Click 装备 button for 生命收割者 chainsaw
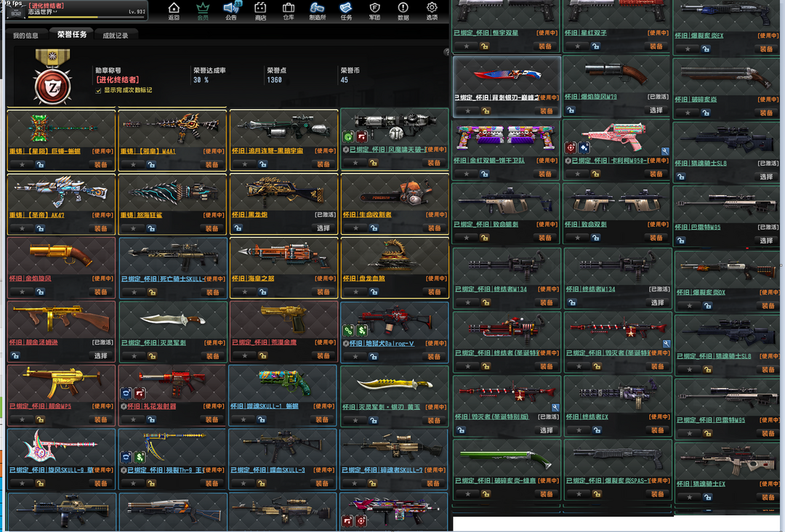 (x=434, y=228)
